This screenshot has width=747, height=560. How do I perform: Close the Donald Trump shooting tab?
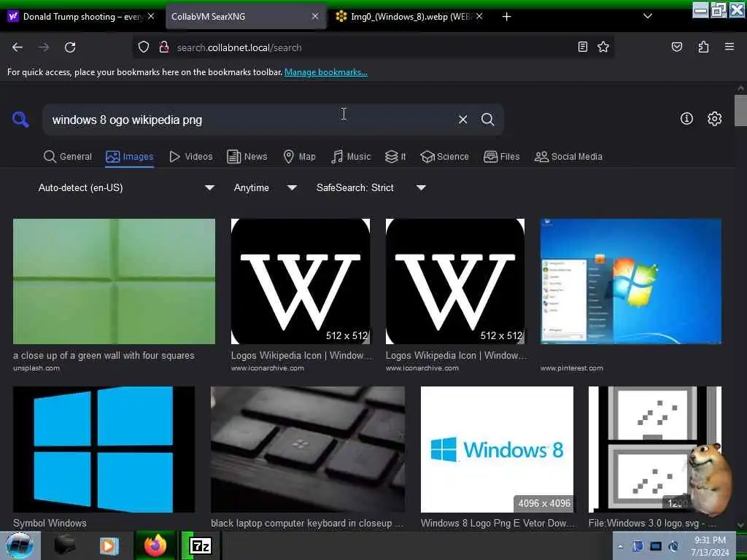pos(151,16)
